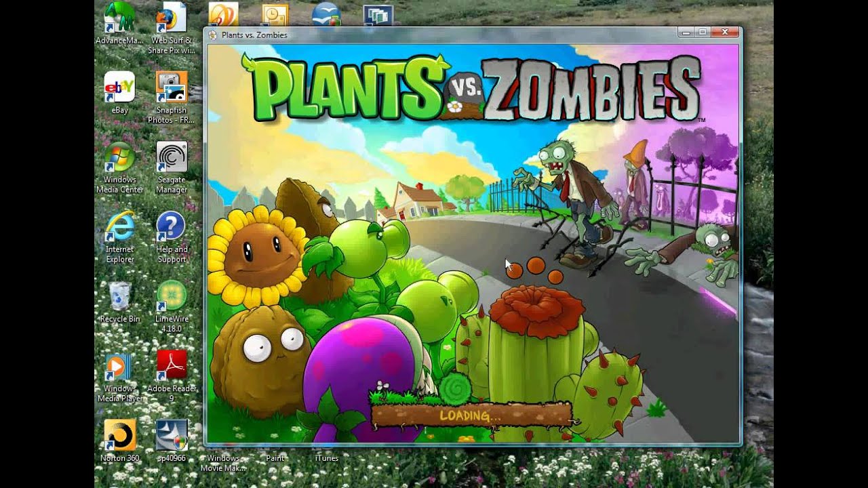Image resolution: width=868 pixels, height=488 pixels.
Task: Click the rolled sod on loading bar
Action: (456, 388)
